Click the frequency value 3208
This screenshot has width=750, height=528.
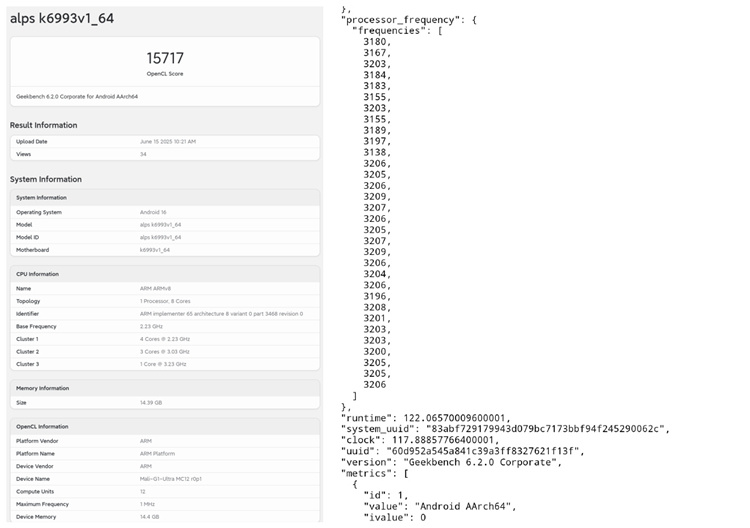pos(377,307)
